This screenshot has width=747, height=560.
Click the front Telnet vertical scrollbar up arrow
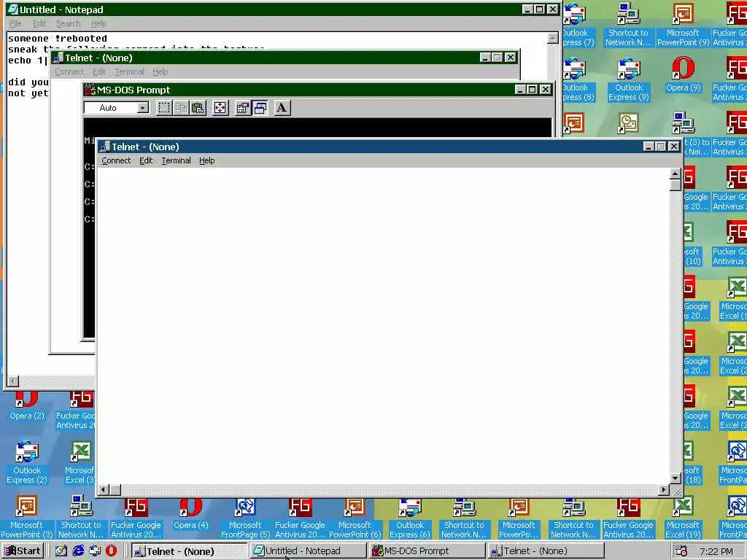[x=675, y=174]
